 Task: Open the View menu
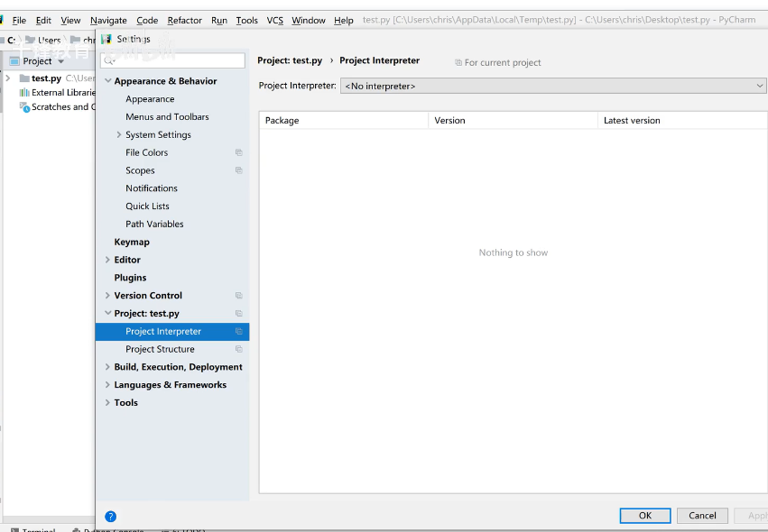tap(70, 20)
